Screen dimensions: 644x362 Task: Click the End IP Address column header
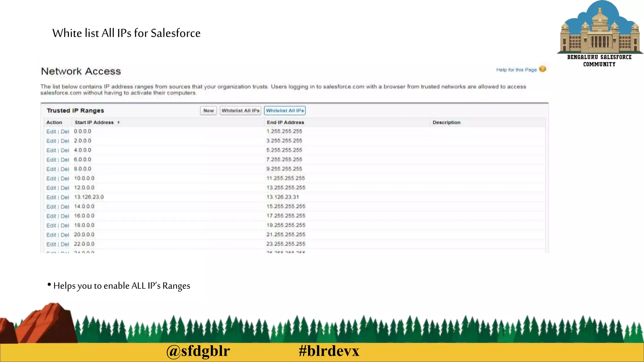[286, 123]
